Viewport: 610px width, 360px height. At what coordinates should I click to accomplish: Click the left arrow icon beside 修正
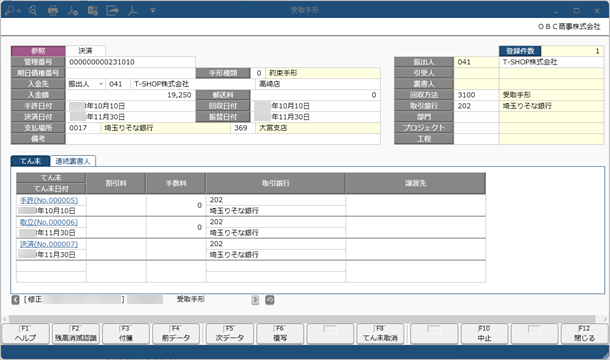[15, 299]
